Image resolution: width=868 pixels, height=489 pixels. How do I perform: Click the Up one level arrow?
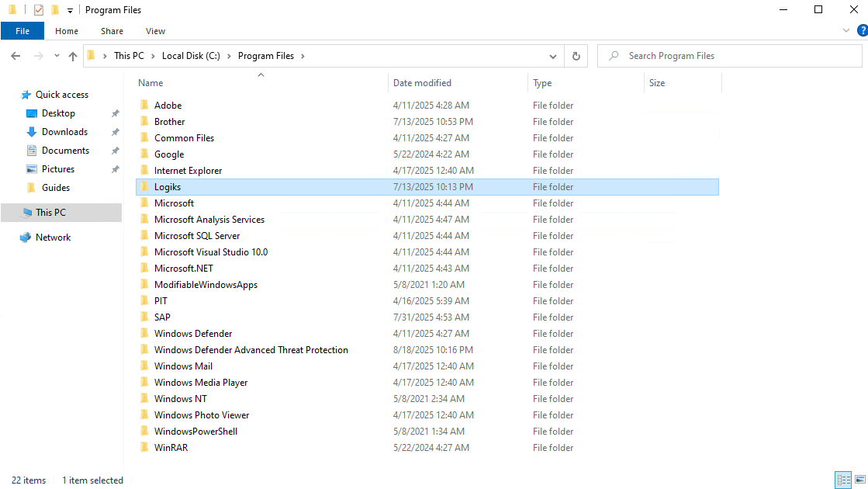pos(73,56)
